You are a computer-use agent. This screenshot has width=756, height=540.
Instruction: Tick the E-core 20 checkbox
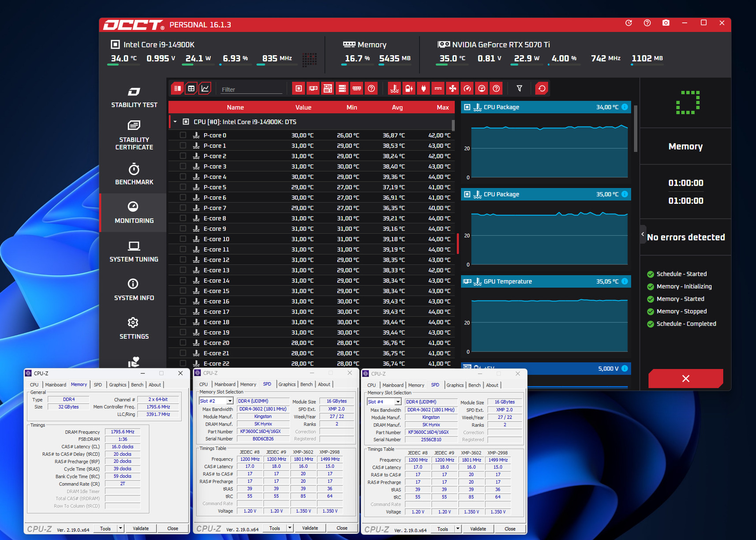183,343
